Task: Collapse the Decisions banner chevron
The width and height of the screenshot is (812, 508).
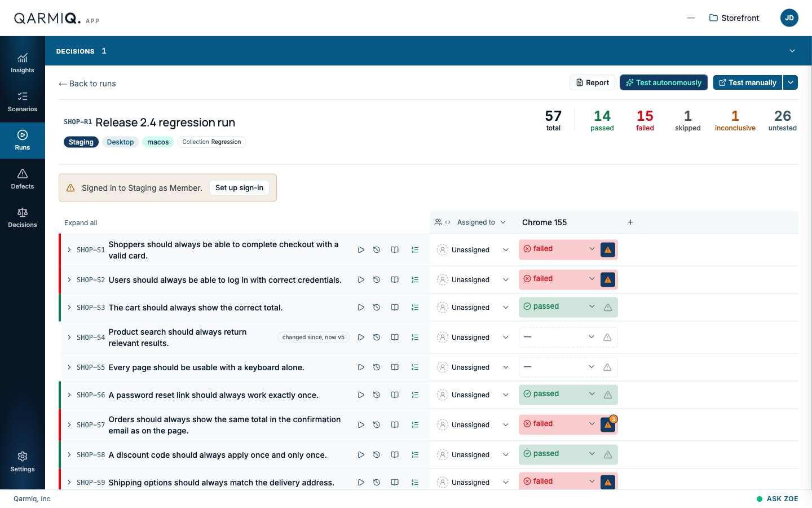Action: (x=792, y=51)
